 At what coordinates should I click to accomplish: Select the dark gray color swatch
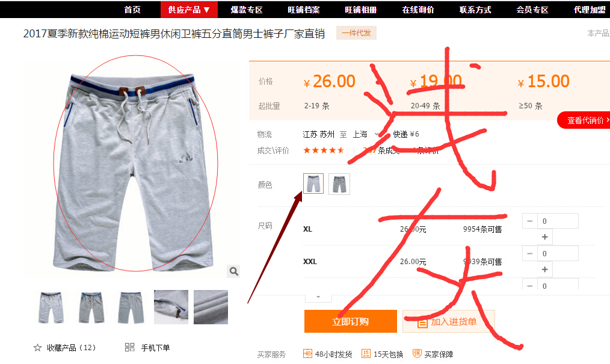coord(339,184)
